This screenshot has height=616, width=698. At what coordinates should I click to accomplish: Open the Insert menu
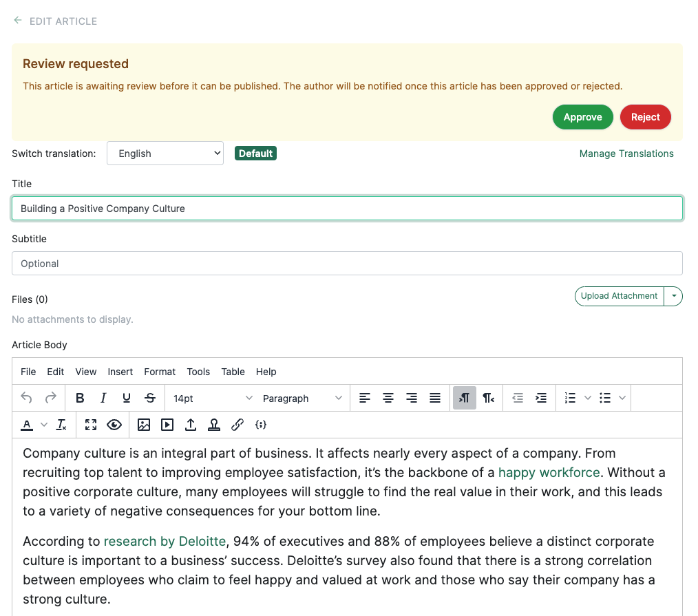coord(120,372)
